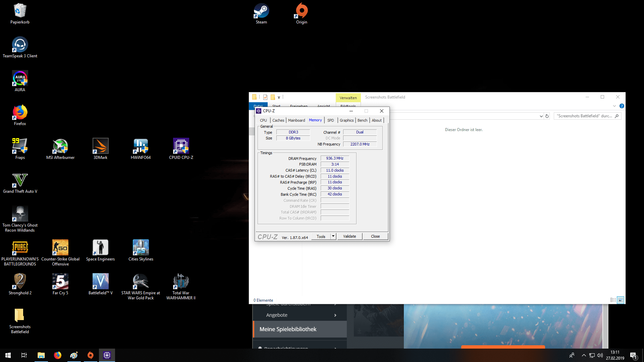The image size is (644, 362).
Task: Select Counter-Strike Global Offensive icon
Action: [x=60, y=253]
